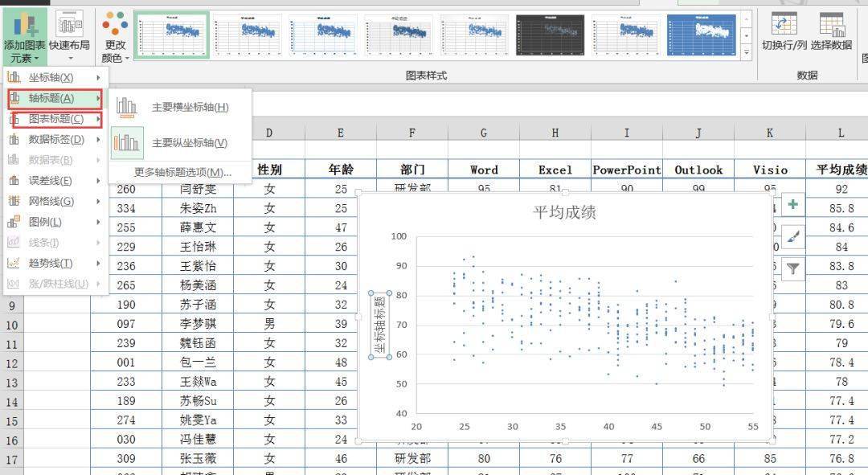868x475 pixels.
Task: Select the 坐标轴标题 vertical axis title box
Action: coord(380,325)
